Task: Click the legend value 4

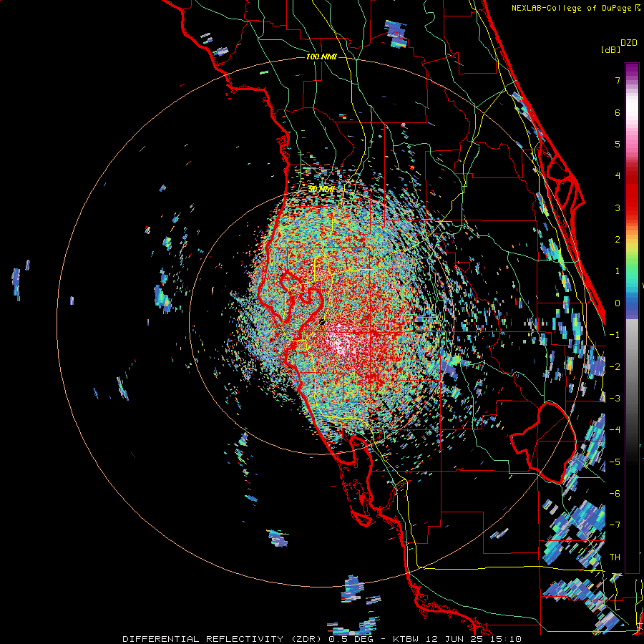Action: point(618,176)
